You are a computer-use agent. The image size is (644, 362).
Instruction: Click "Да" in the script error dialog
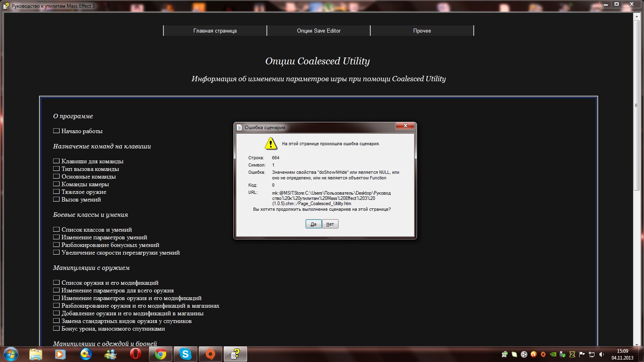(x=314, y=224)
